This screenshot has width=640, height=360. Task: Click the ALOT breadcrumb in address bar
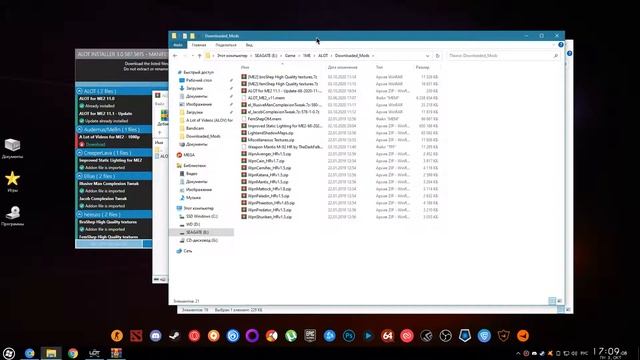[x=323, y=56]
